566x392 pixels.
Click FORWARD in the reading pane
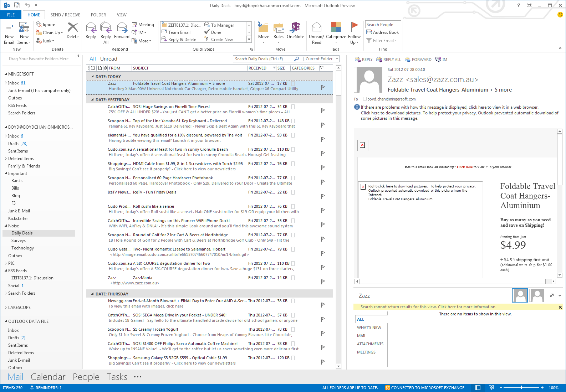[418, 60]
